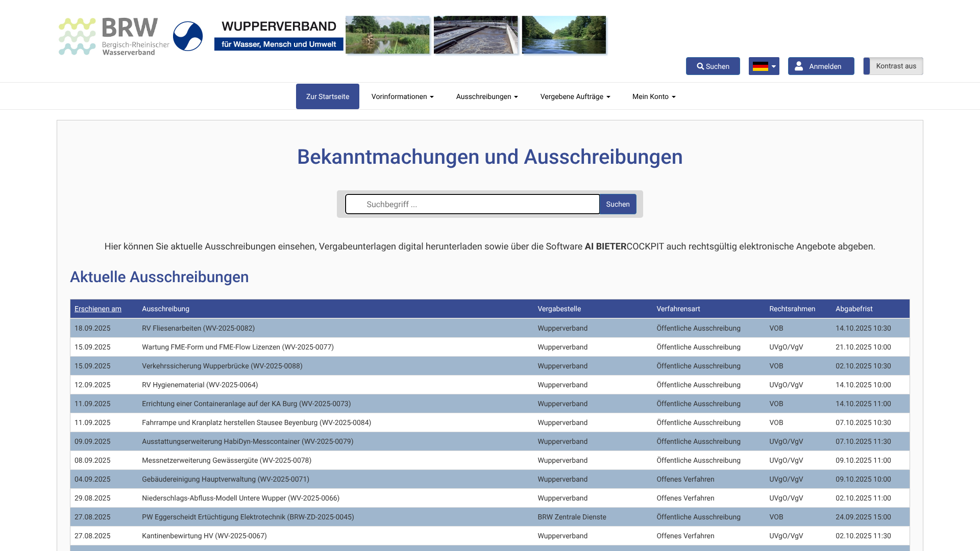Go to Zur Startseite
The height and width of the screenshot is (551, 980).
click(x=328, y=96)
